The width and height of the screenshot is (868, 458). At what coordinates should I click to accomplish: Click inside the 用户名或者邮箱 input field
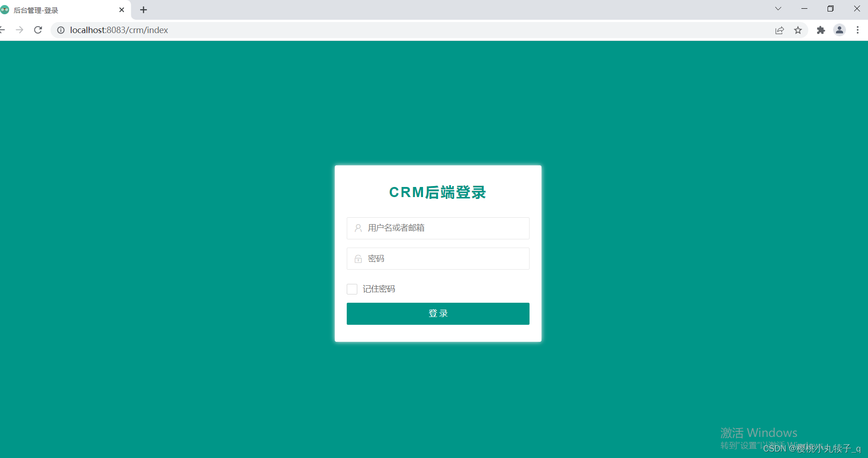tap(438, 228)
